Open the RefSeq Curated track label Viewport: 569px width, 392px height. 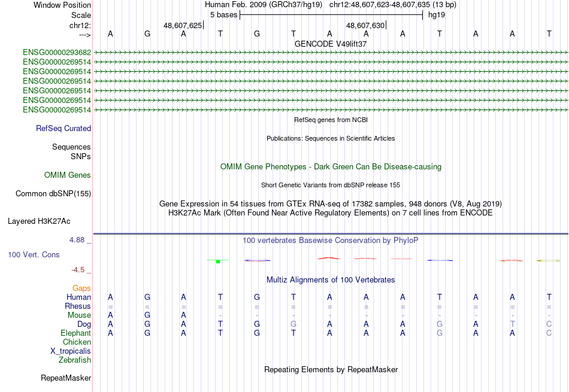point(63,128)
